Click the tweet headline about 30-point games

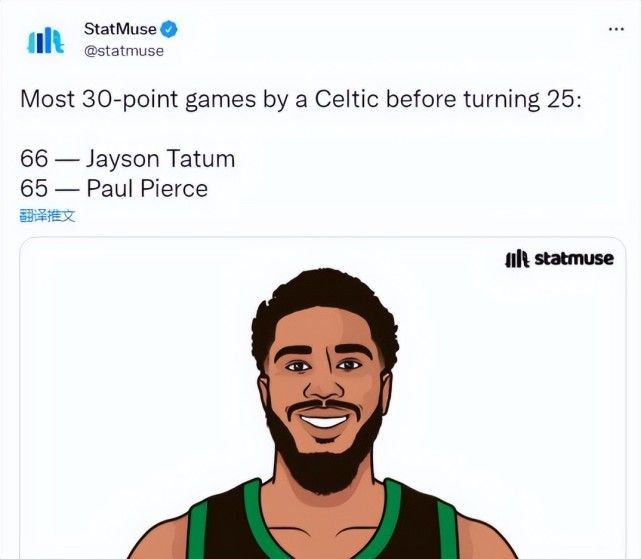(x=300, y=100)
